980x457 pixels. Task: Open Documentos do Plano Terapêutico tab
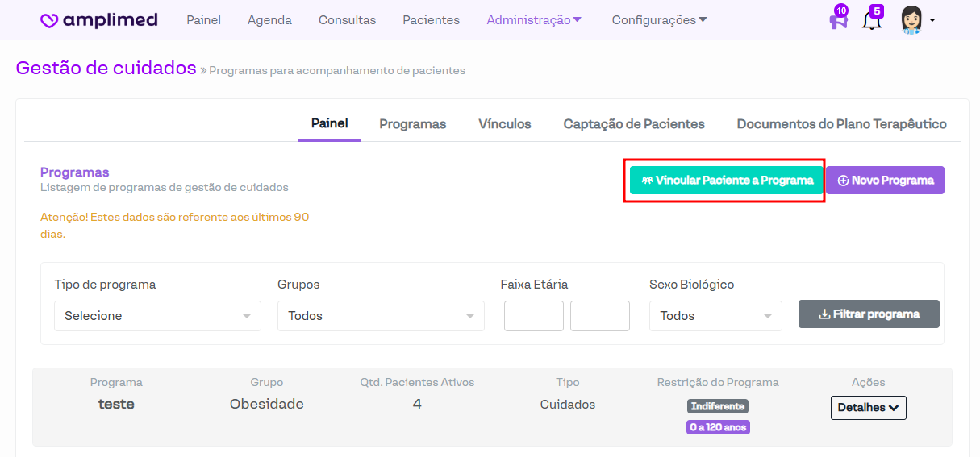[841, 124]
